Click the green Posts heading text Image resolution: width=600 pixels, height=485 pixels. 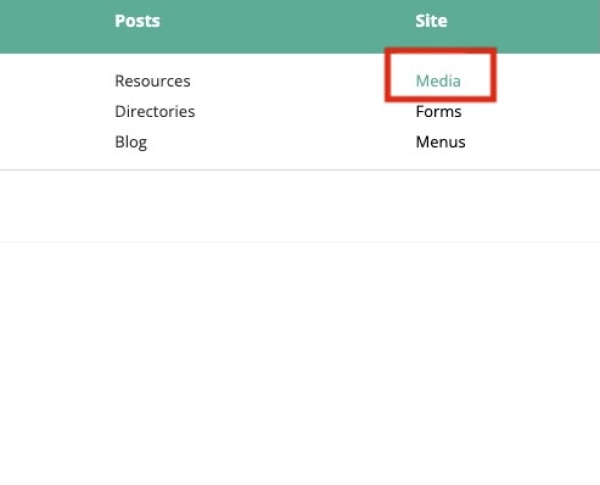pos(137,21)
